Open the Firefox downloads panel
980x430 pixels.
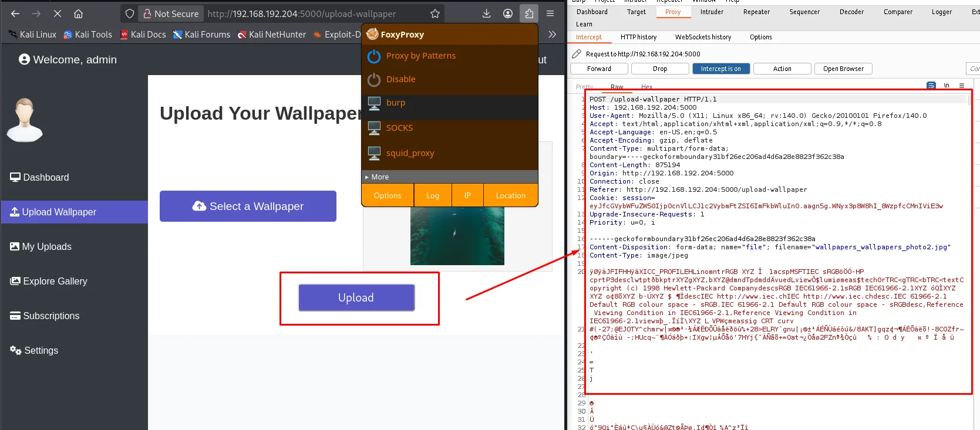(x=486, y=13)
